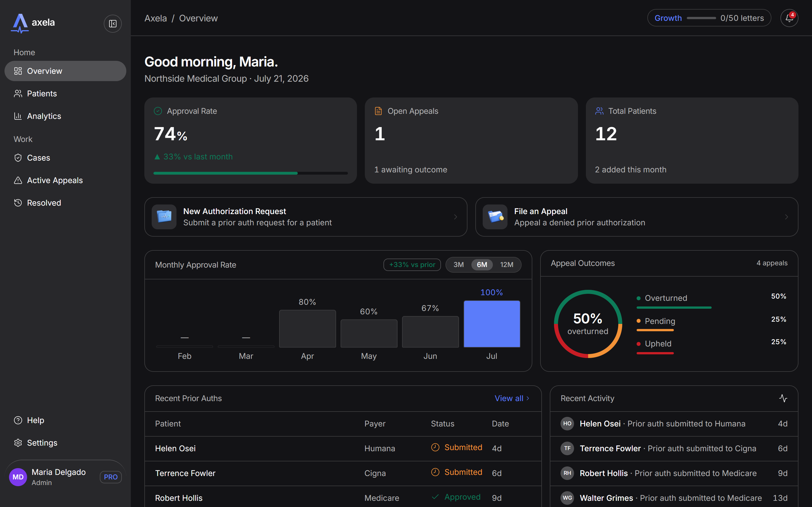The width and height of the screenshot is (812, 507).
Task: Click the Axela logo
Action: coord(33,23)
